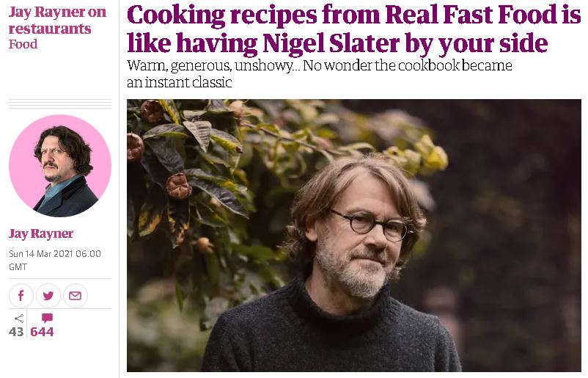Click the share symbol above 43

(19, 319)
